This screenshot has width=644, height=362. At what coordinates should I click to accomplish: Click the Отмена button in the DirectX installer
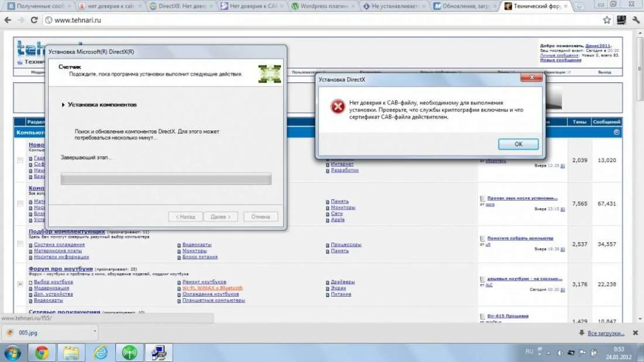pyautogui.click(x=261, y=217)
